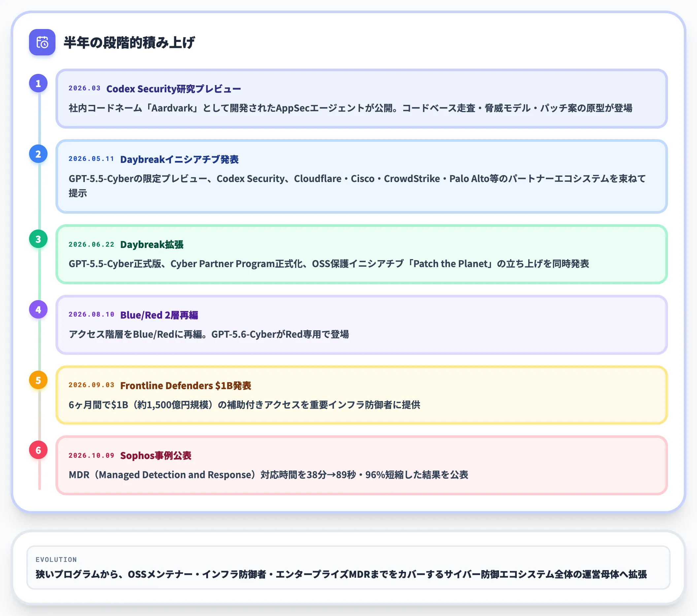Select timeline step marker 5
This screenshot has width=697, height=616.
tap(38, 380)
